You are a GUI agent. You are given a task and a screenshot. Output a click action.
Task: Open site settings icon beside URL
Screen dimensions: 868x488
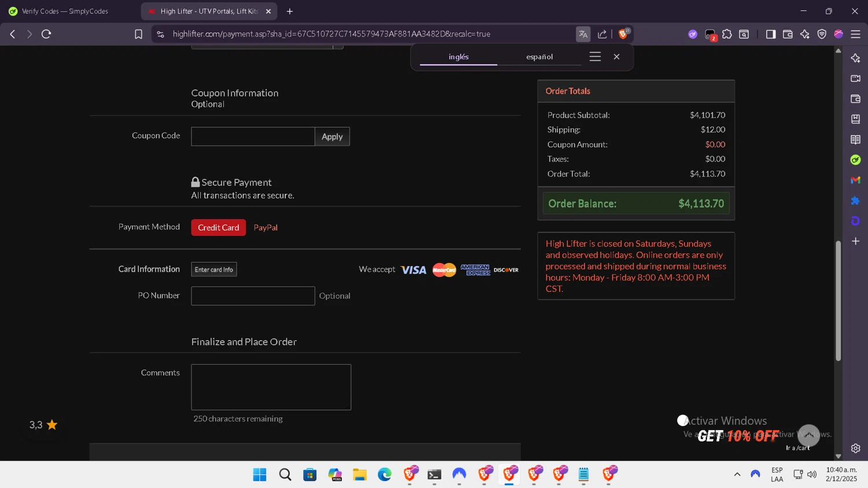point(160,34)
